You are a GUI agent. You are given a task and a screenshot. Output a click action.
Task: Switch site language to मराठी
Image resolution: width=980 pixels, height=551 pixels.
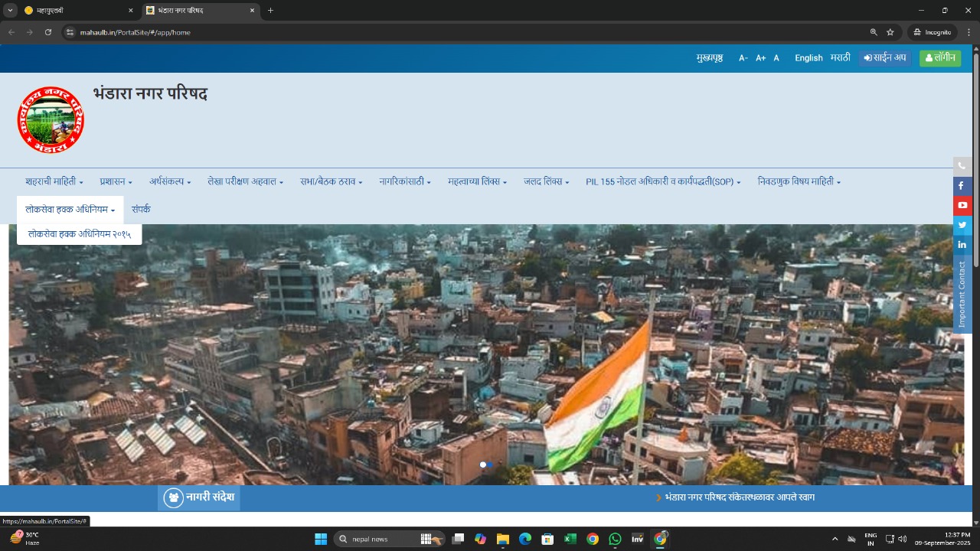pyautogui.click(x=840, y=58)
